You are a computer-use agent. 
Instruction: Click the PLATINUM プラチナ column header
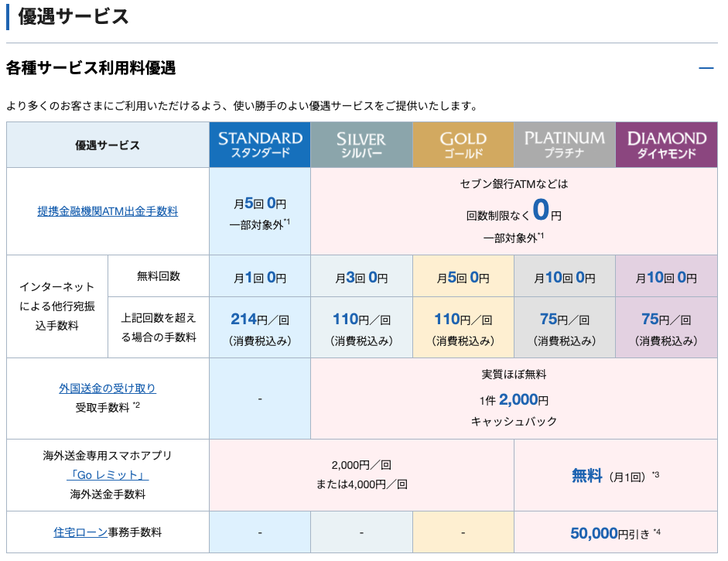tap(565, 145)
